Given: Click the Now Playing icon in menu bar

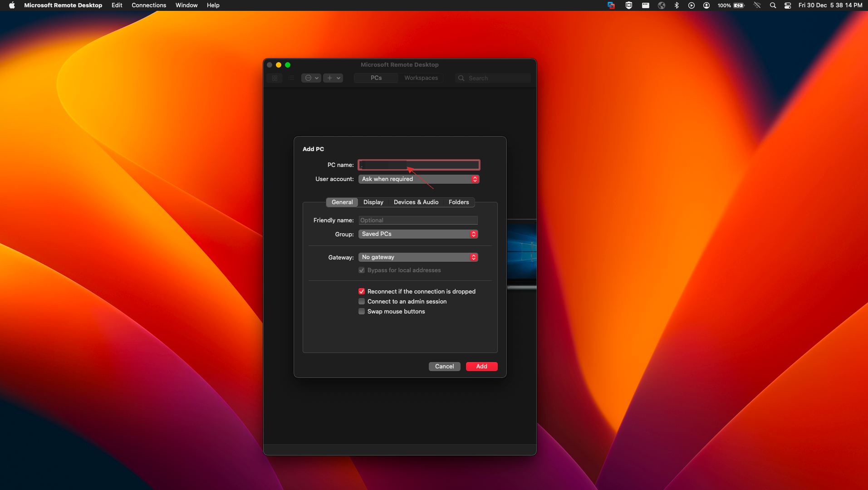Looking at the screenshot, I should tap(691, 5).
